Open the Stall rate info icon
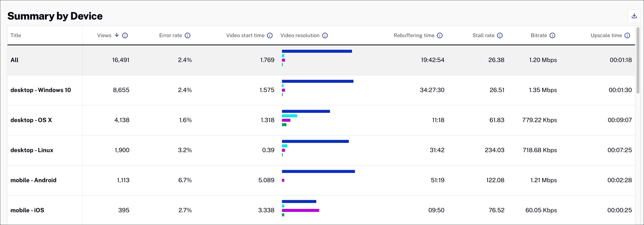644x225 pixels. [x=500, y=36]
